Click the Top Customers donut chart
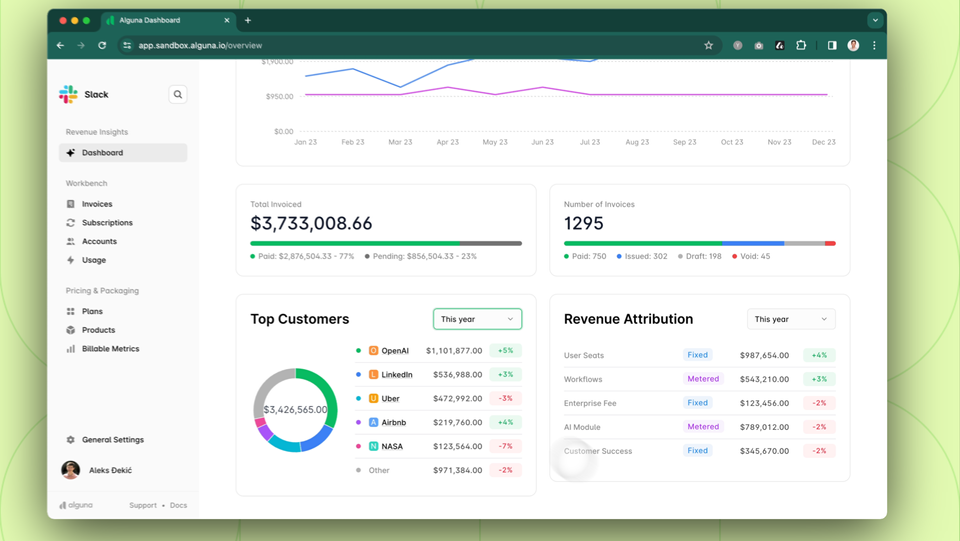Viewport: 960px width, 541px height. point(296,410)
